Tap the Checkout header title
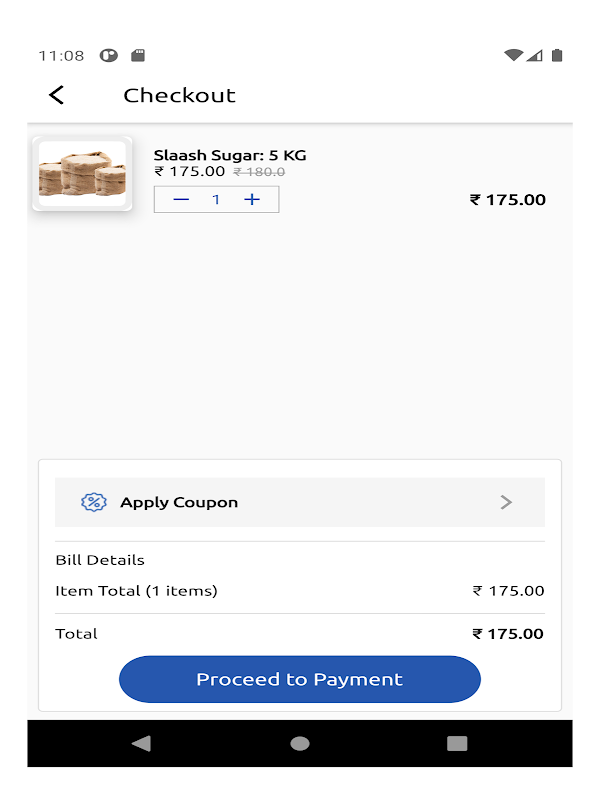The width and height of the screenshot is (600, 800). 179,95
